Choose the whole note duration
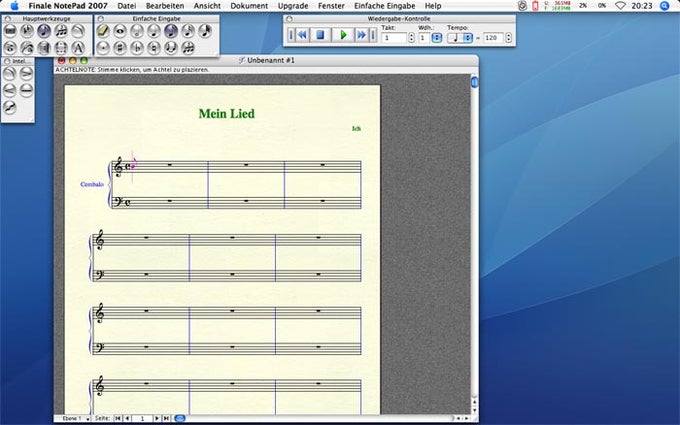680x425 pixels. [120, 31]
